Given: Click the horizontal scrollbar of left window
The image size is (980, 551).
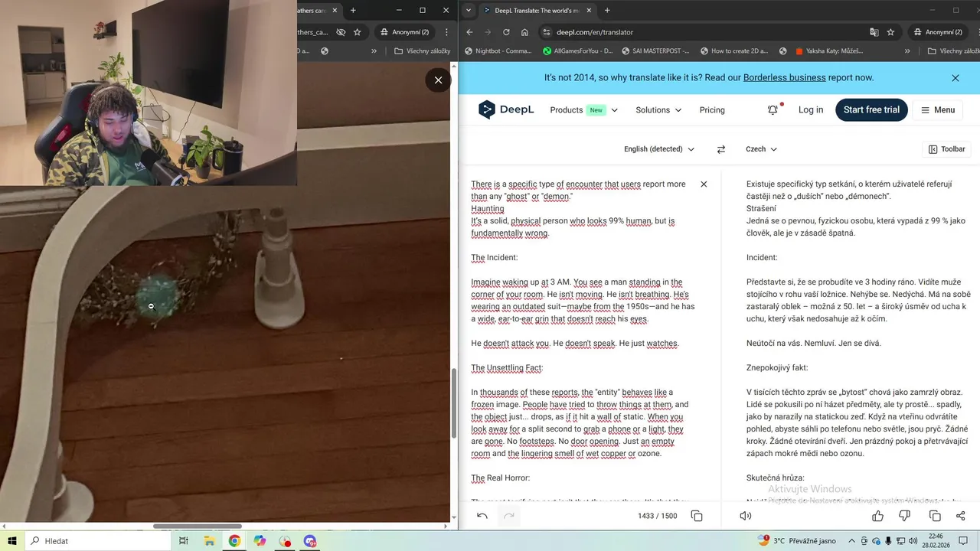Looking at the screenshot, I should point(198,527).
